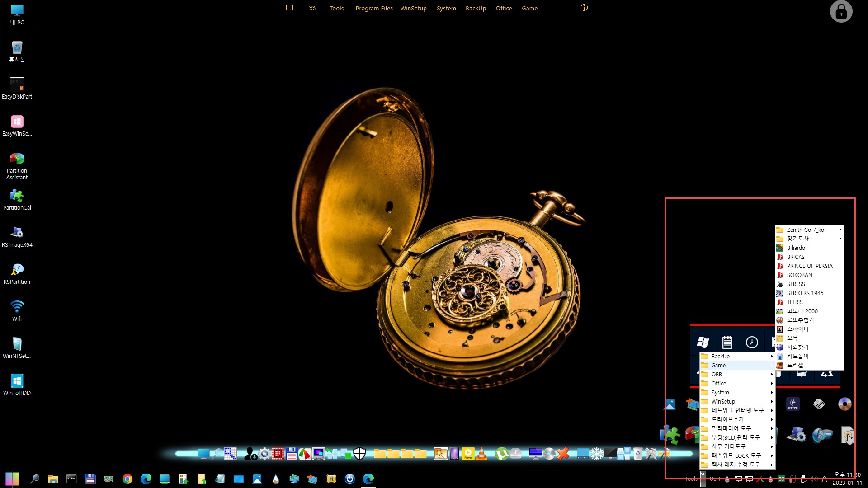Expand the WinSetup folder submenu

(x=737, y=401)
